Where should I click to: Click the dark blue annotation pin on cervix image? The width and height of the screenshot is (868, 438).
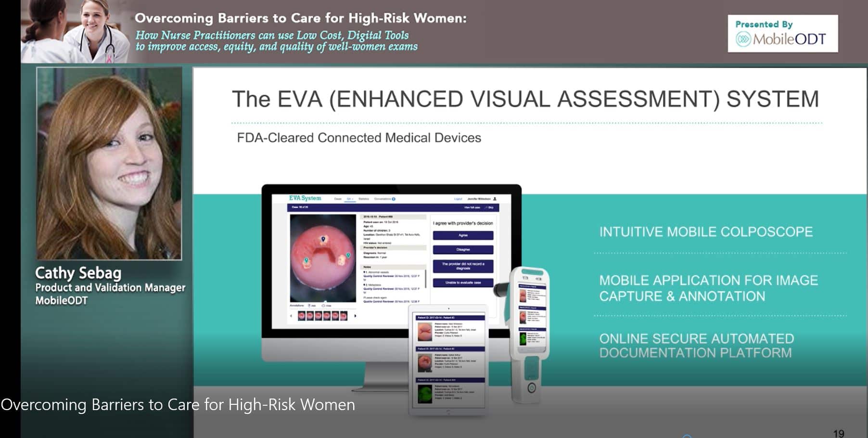coord(323,239)
